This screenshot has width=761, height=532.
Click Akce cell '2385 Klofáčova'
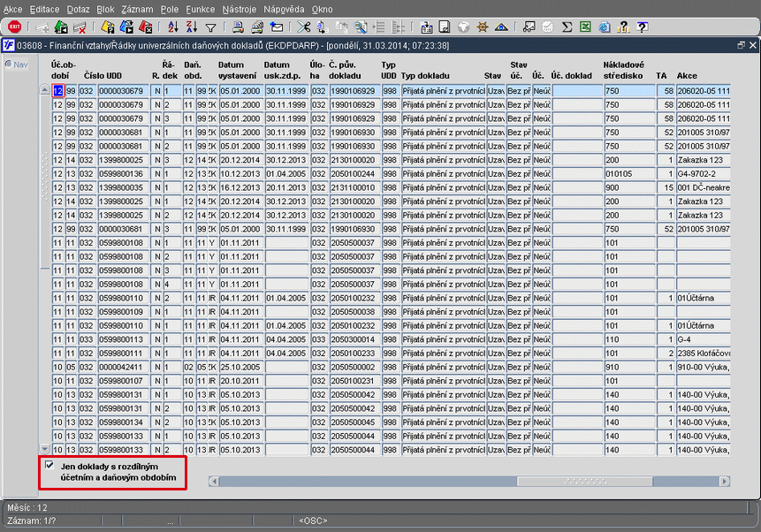point(704,353)
